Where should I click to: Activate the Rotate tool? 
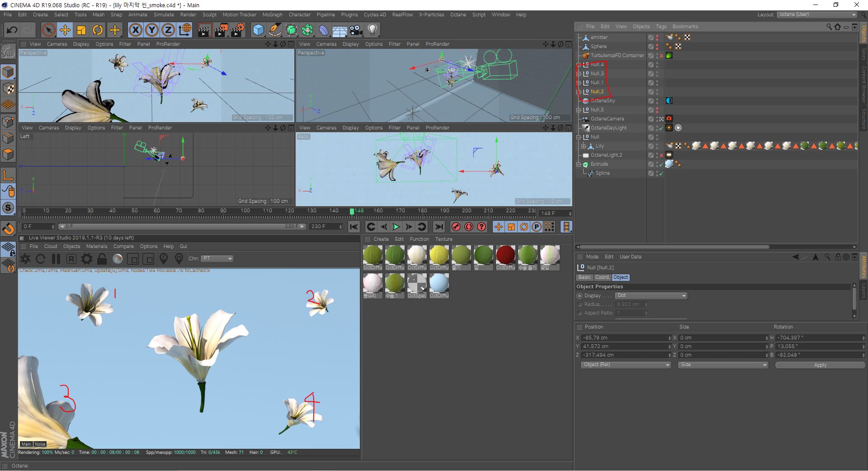[98, 30]
